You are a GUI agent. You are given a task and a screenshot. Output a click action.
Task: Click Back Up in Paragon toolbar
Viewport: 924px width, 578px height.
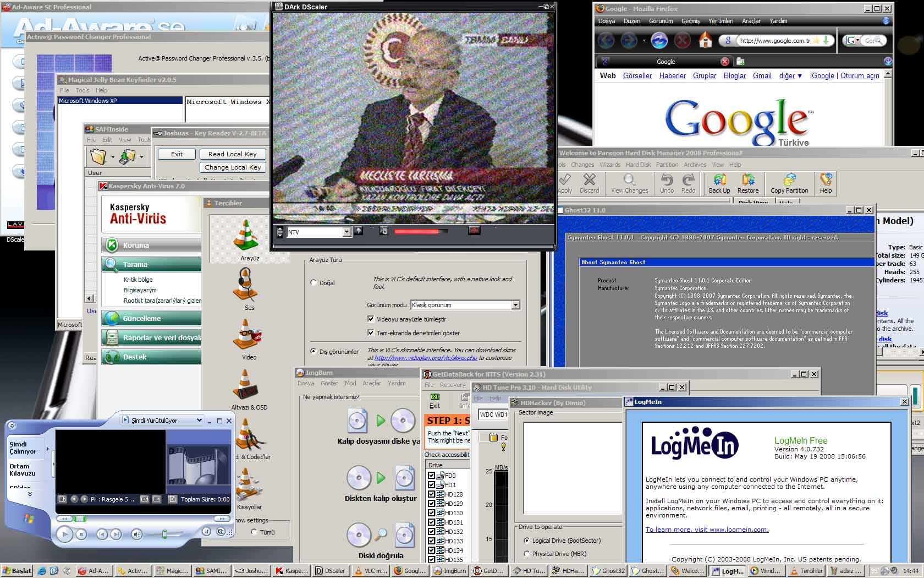pos(719,184)
